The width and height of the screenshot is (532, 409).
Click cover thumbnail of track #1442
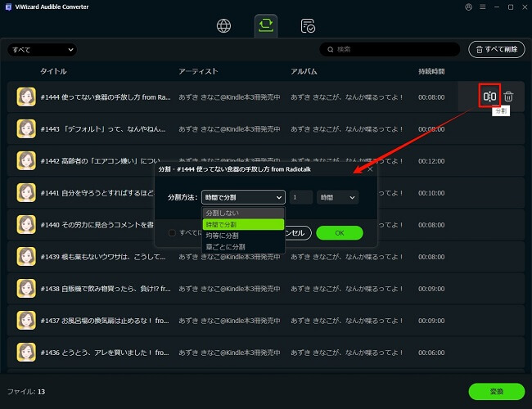point(26,160)
